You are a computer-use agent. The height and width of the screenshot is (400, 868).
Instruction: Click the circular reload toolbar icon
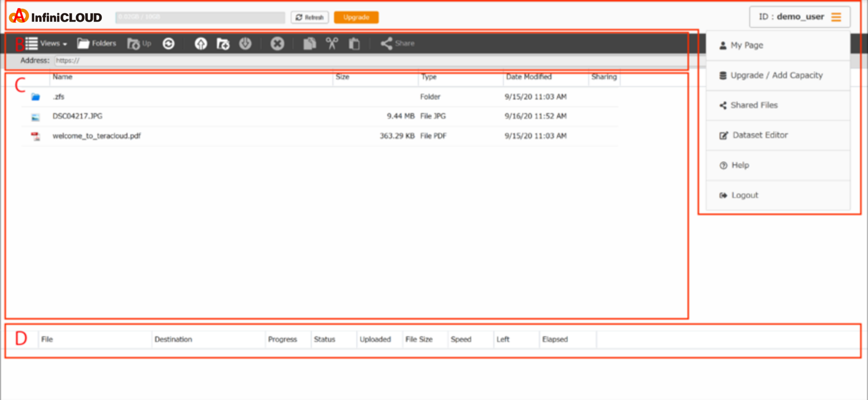[x=168, y=43]
